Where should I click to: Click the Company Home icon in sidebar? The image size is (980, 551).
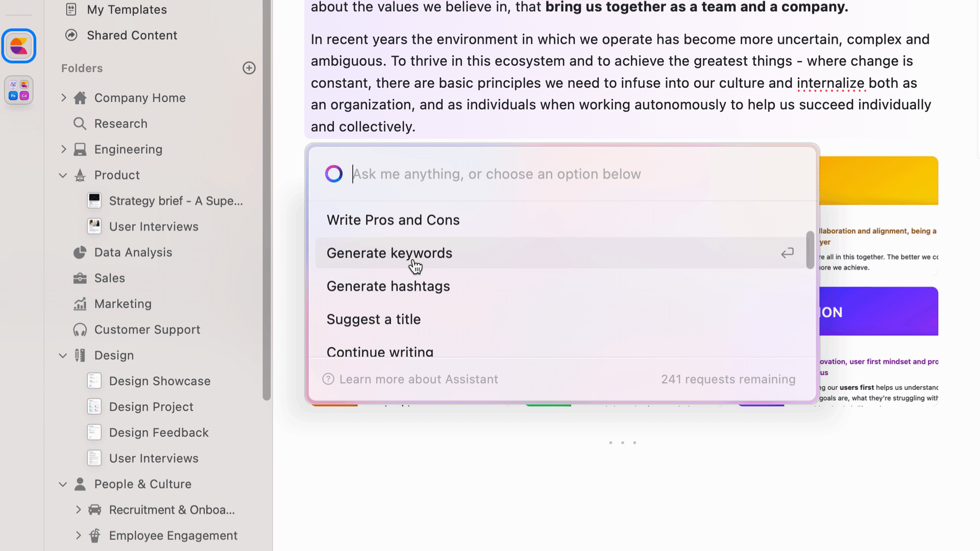coord(80,97)
